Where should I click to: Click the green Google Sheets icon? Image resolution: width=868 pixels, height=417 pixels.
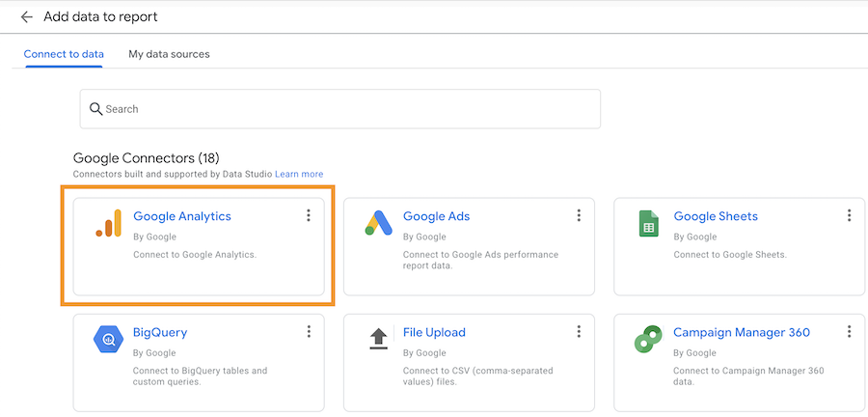click(648, 223)
